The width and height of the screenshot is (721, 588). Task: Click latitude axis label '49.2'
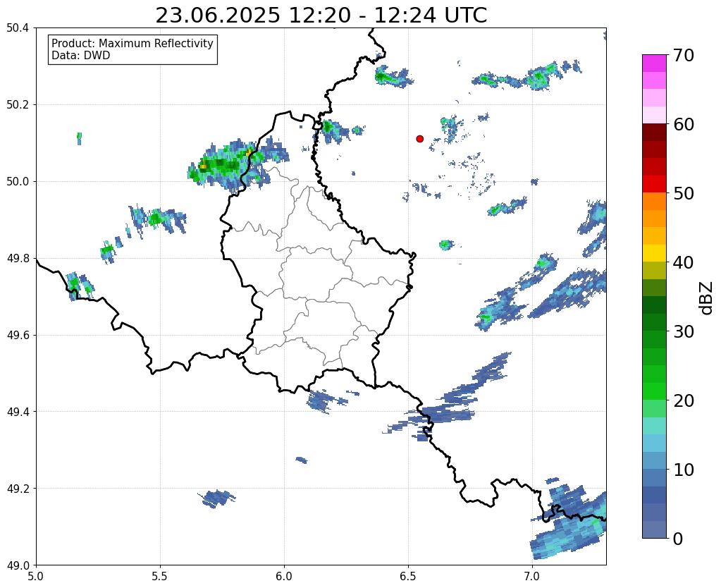(18, 489)
